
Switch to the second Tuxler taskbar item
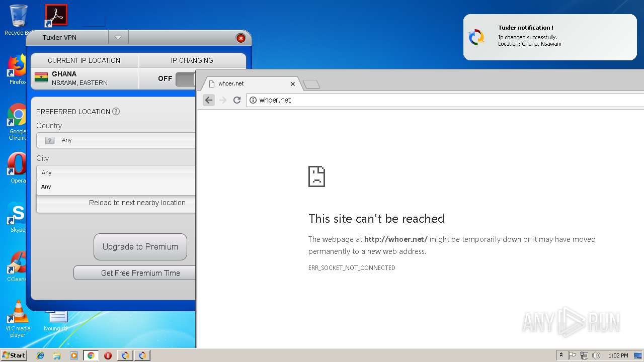pos(142,355)
